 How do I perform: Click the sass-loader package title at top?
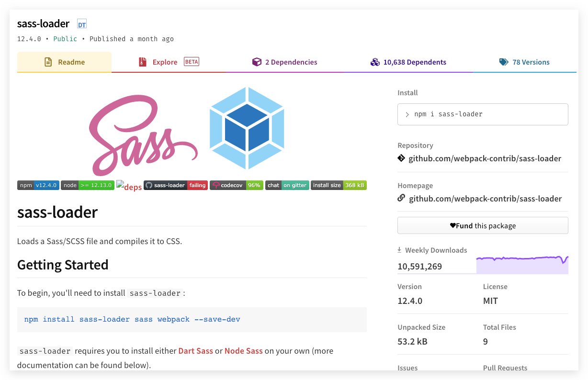click(44, 23)
